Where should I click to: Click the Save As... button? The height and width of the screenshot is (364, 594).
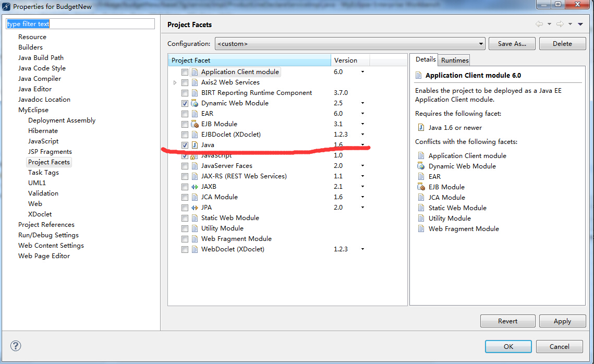coord(512,44)
